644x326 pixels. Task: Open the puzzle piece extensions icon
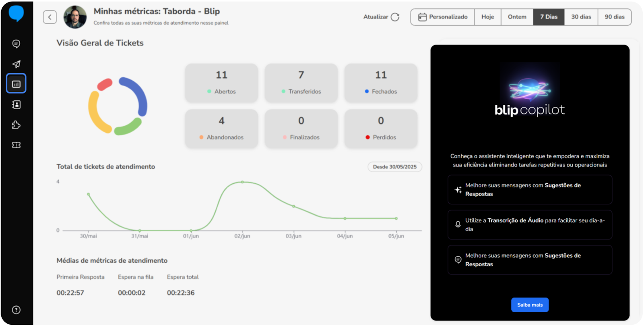16,125
